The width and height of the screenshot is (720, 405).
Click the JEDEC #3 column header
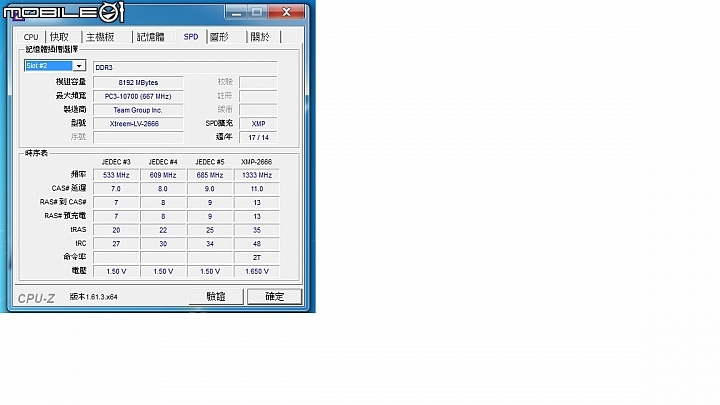[x=116, y=162]
